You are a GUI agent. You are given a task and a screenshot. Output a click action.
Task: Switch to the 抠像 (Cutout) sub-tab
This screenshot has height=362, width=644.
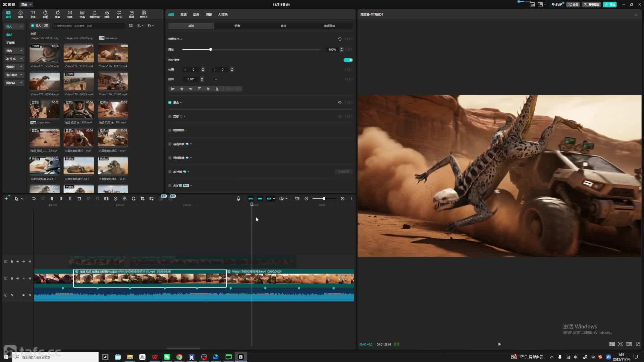coord(237,26)
